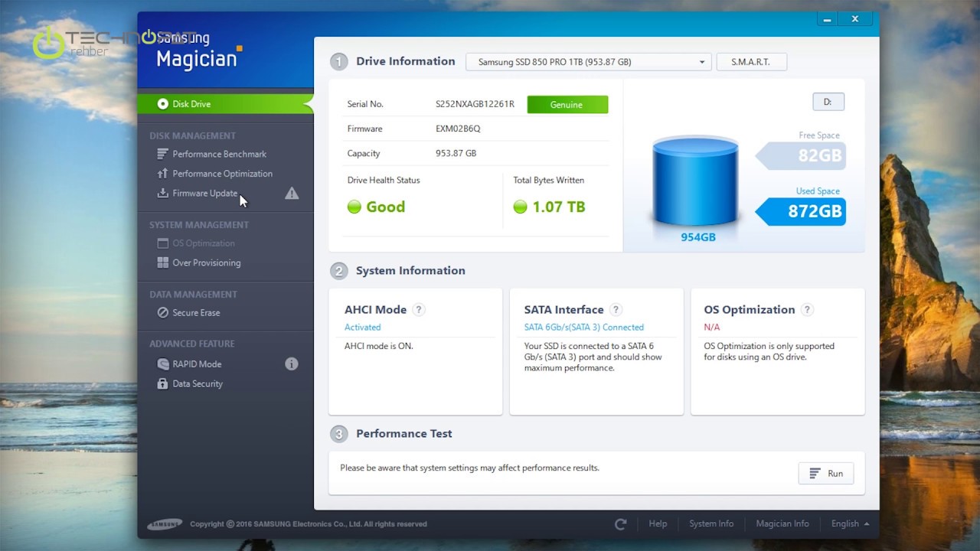Select OS Optimization in sidebar

coord(204,243)
